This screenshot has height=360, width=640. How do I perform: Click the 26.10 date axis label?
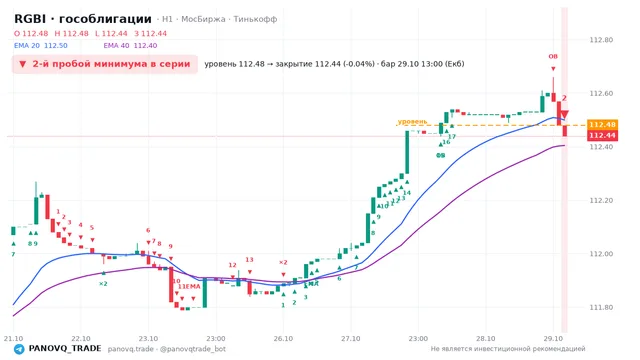(283, 339)
